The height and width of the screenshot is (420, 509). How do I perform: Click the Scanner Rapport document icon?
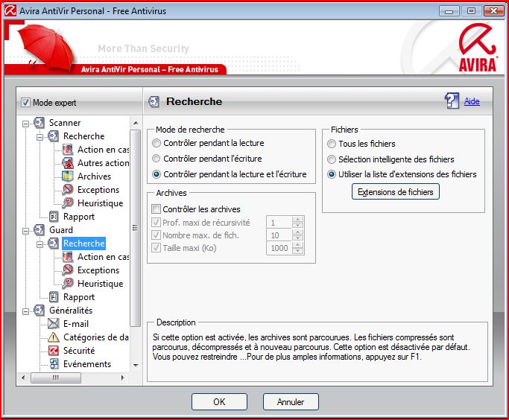point(53,216)
